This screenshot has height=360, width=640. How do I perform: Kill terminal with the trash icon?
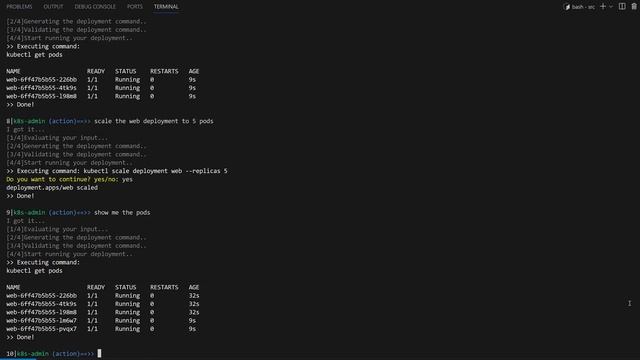pyautogui.click(x=634, y=7)
